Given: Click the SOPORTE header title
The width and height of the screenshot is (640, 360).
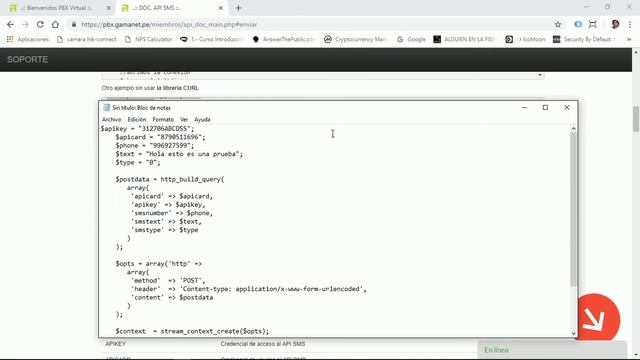Looking at the screenshot, I should tap(27, 60).
